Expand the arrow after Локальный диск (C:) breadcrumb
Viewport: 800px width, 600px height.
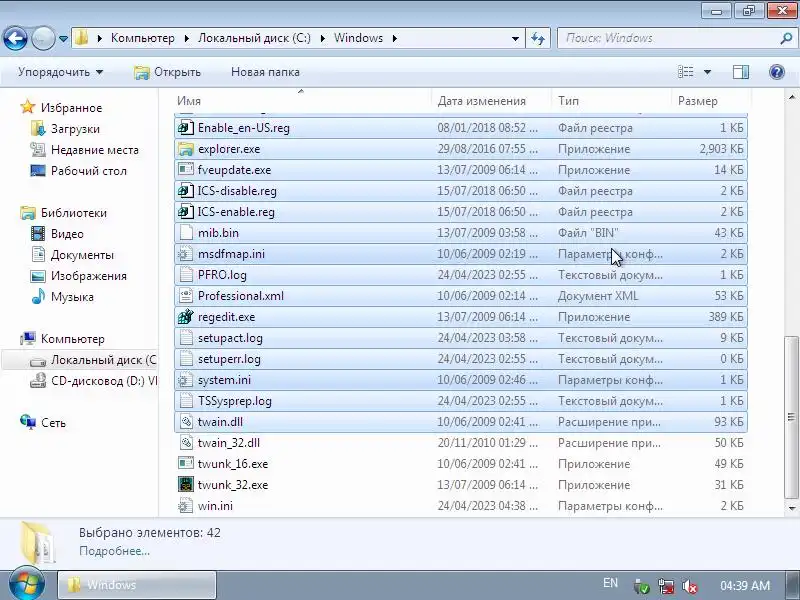pyautogui.click(x=323, y=39)
